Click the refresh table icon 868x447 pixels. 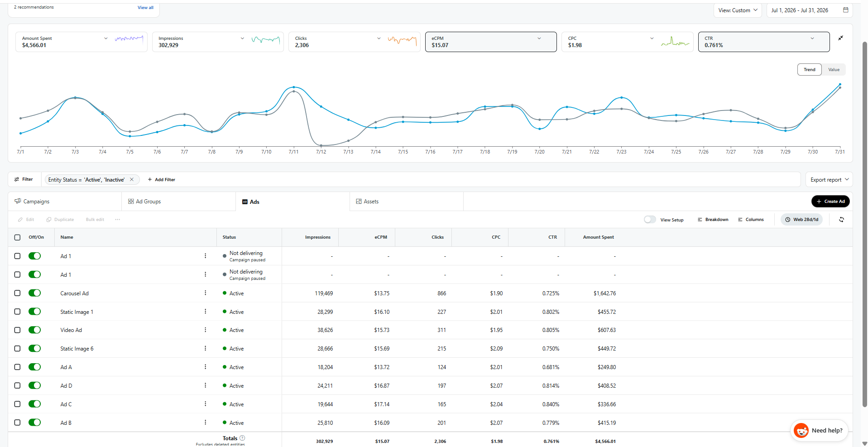(841, 220)
